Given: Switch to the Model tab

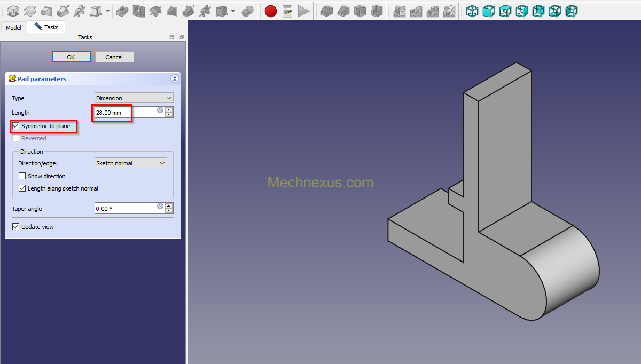Looking at the screenshot, I should [13, 27].
